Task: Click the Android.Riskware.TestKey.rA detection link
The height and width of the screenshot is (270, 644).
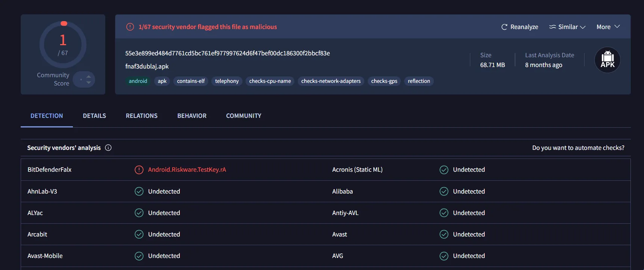Action: click(x=187, y=170)
